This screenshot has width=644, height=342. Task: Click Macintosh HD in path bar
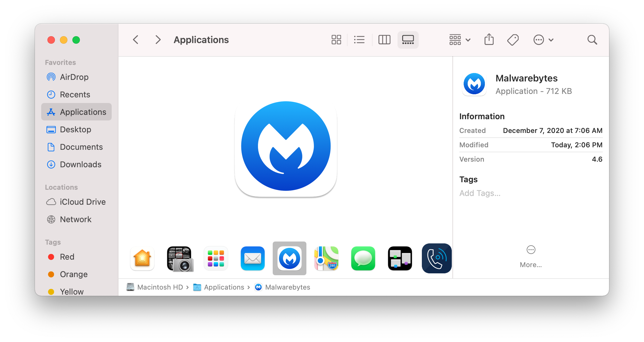(x=160, y=287)
